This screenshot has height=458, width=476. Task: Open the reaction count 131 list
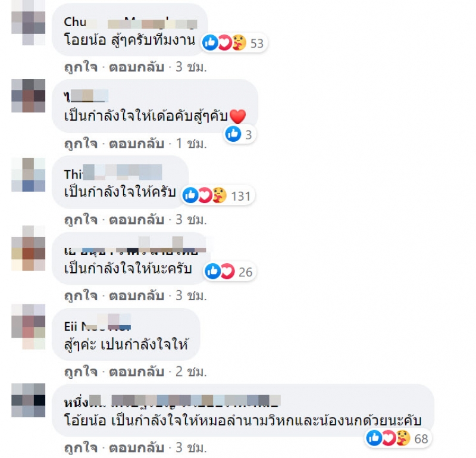point(241,197)
